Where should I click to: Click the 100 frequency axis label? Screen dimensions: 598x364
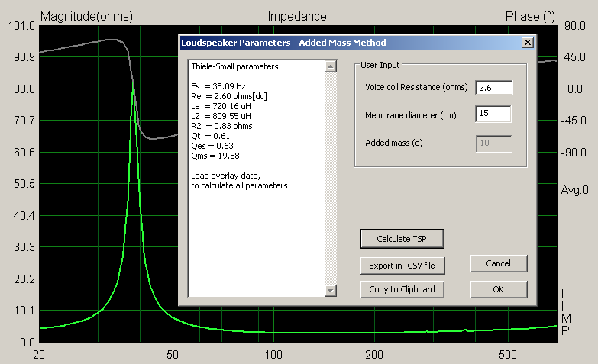point(273,355)
